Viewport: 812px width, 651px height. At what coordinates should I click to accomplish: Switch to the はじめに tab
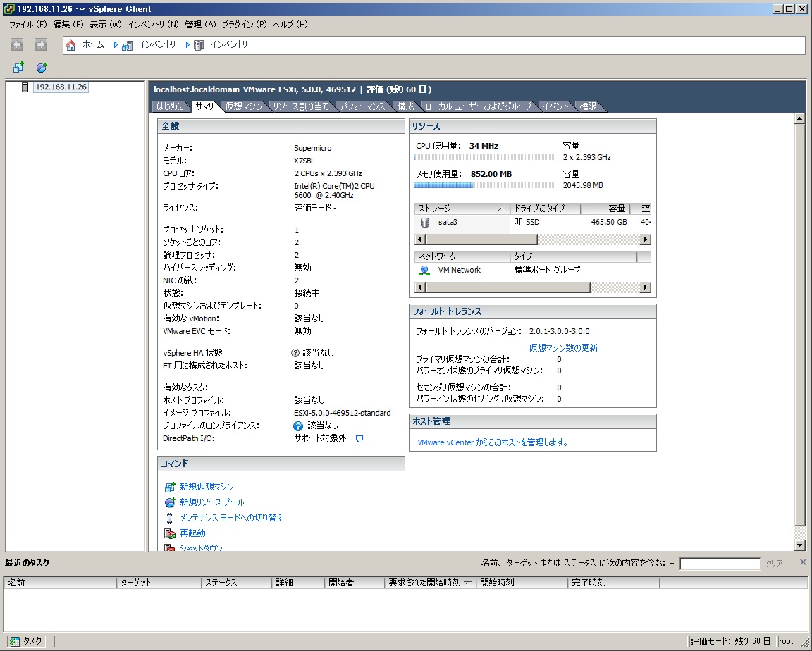pyautogui.click(x=171, y=106)
